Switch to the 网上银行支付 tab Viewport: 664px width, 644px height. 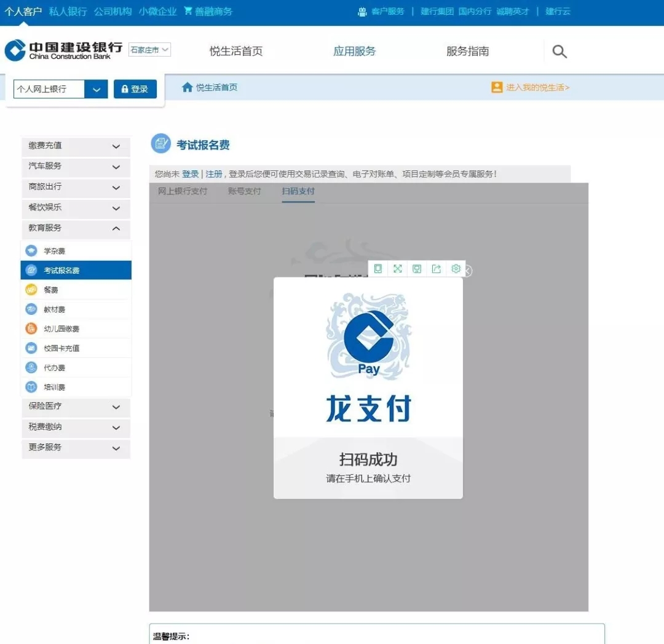(x=183, y=191)
